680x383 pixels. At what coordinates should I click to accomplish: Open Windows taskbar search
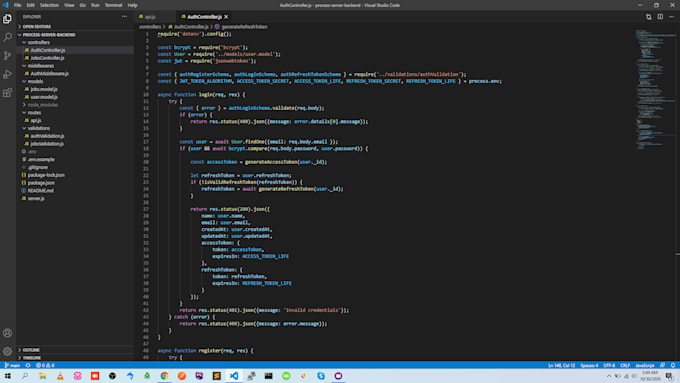(x=25, y=376)
